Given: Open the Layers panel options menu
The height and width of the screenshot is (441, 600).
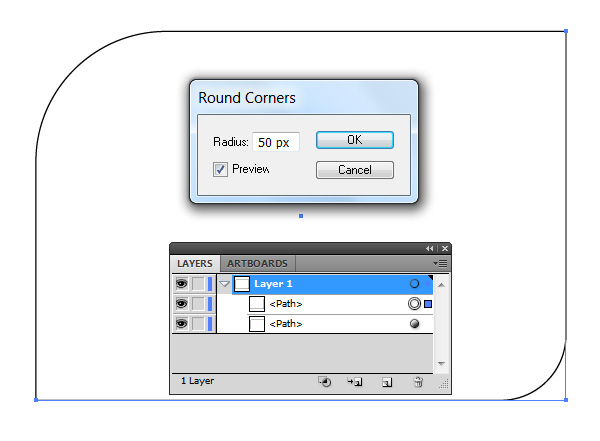Looking at the screenshot, I should 440,263.
